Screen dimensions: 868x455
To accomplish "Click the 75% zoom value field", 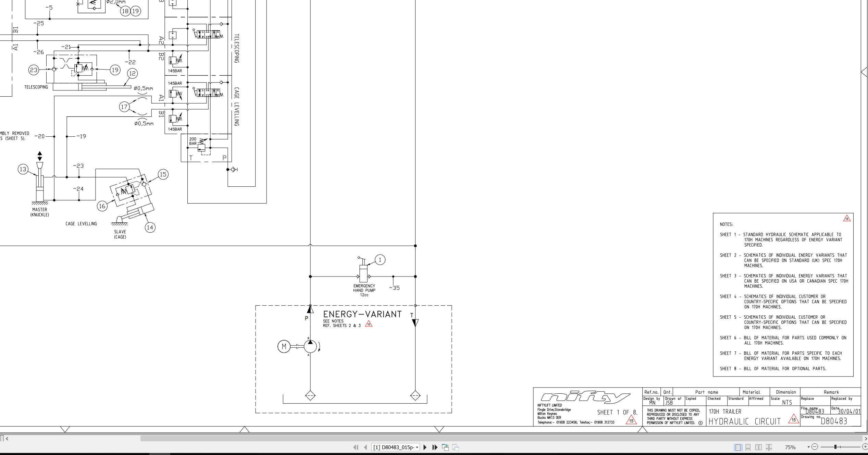I will point(790,447).
